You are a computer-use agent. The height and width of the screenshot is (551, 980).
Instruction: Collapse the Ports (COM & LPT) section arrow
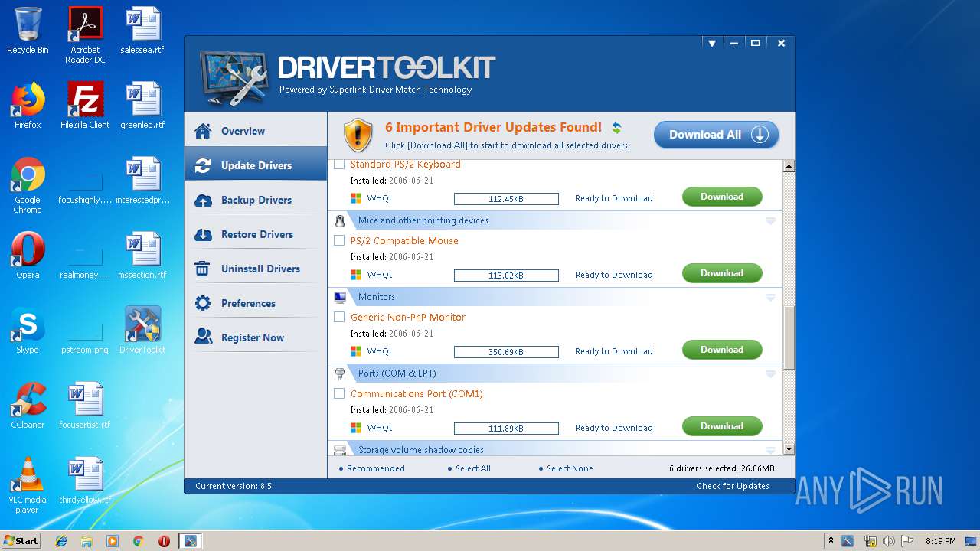pos(770,373)
